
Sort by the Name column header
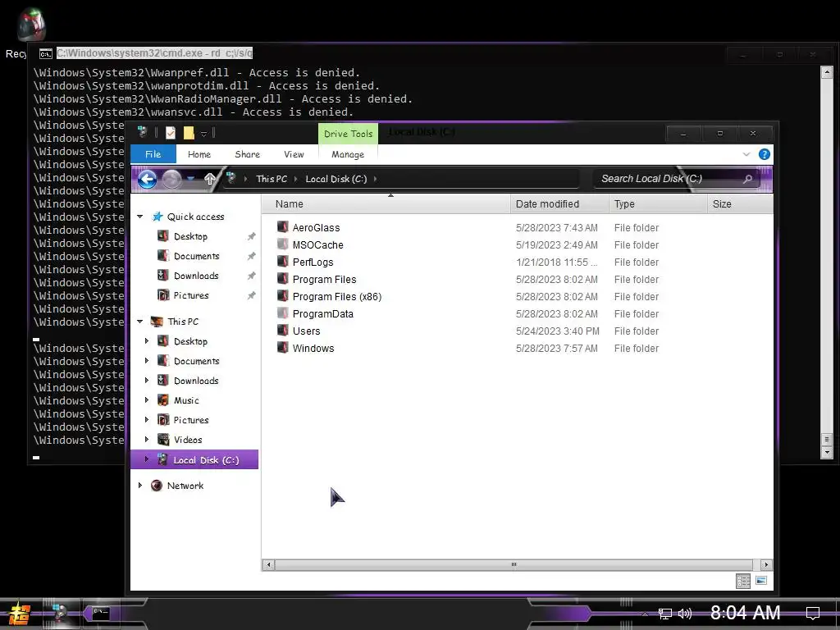[x=386, y=204]
